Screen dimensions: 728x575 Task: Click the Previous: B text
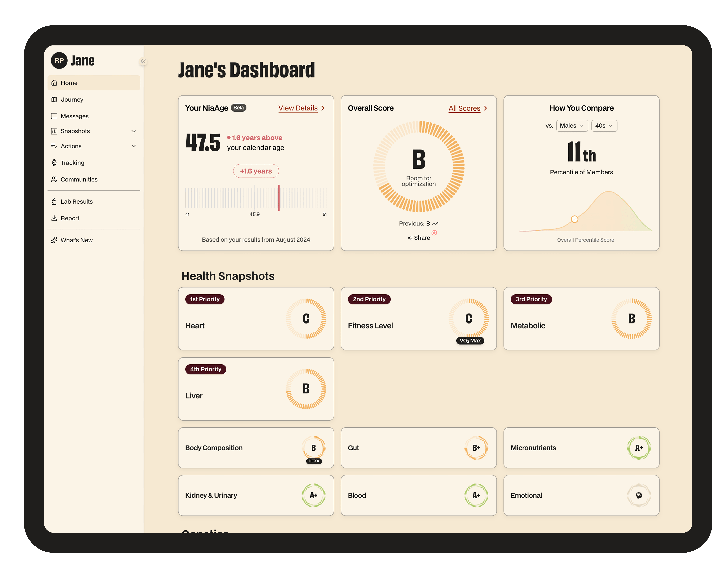point(414,224)
